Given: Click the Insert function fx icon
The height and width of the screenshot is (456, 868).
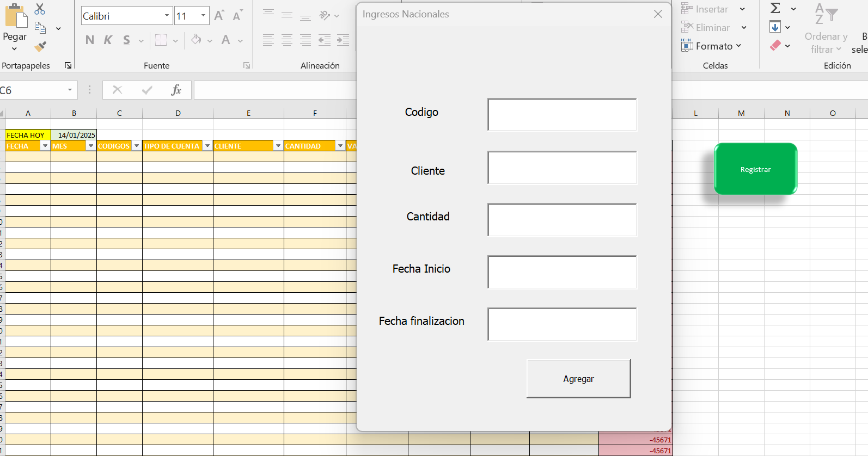Looking at the screenshot, I should (176, 90).
